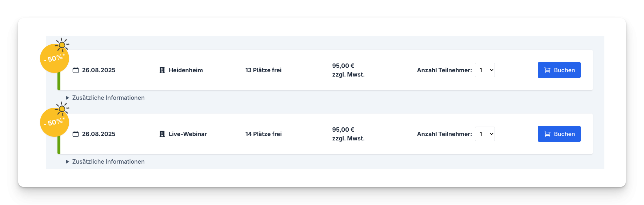
Task: Click the 13 Plätze frei text
Action: click(x=264, y=70)
